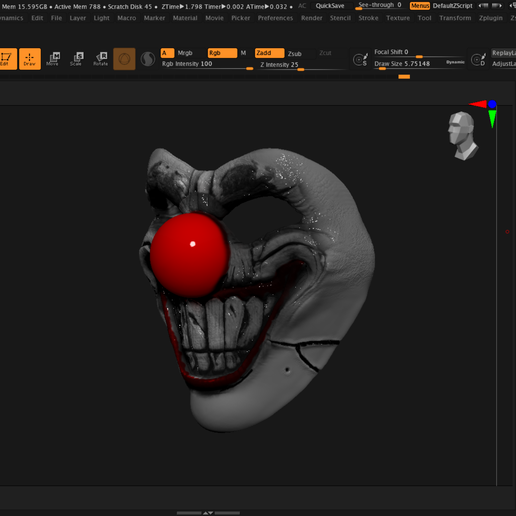Open the Zplugin menu
516x516 pixels.
[491, 18]
